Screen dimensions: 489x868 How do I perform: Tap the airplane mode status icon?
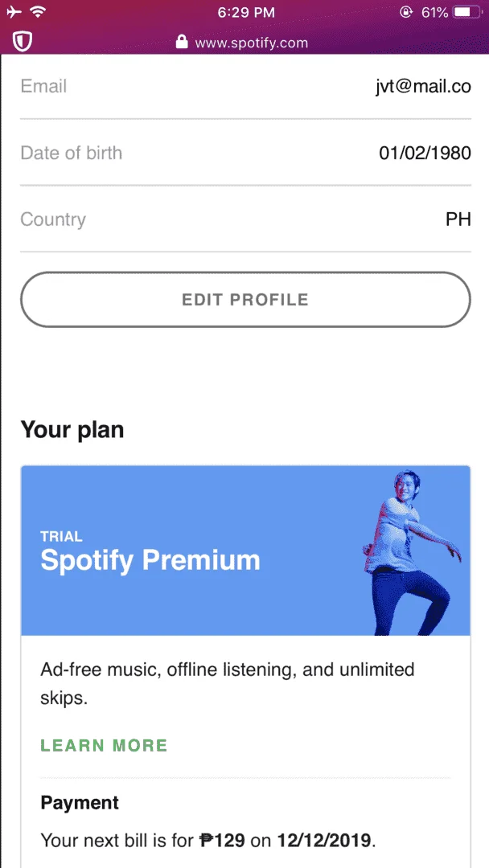tap(15, 12)
